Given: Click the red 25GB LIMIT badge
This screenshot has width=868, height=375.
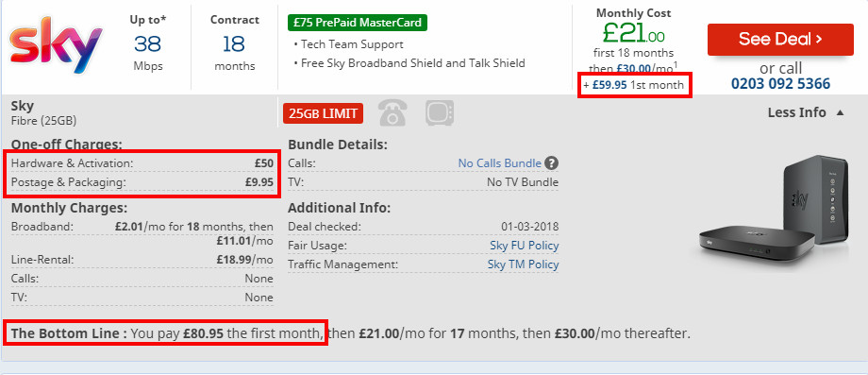Looking at the screenshot, I should [324, 113].
